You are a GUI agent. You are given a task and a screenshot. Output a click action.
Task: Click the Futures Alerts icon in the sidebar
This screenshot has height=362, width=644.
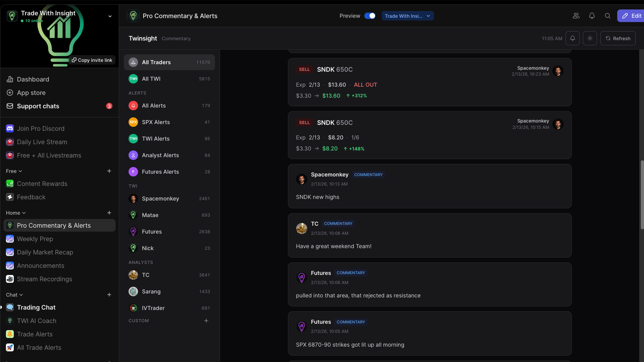click(x=133, y=172)
